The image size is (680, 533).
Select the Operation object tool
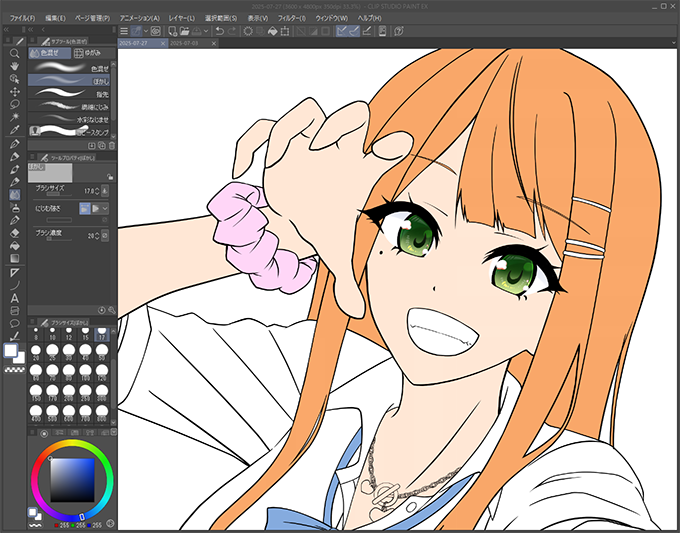[14, 79]
